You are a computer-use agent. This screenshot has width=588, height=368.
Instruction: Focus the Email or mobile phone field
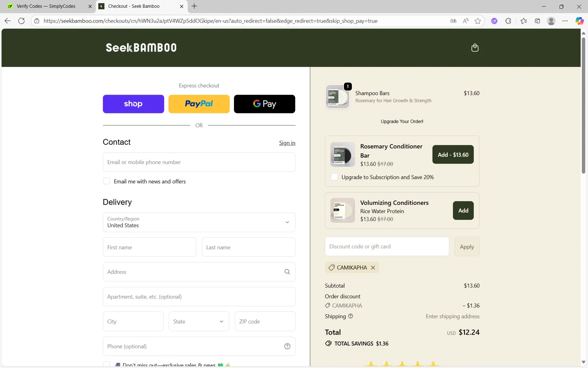tap(199, 162)
